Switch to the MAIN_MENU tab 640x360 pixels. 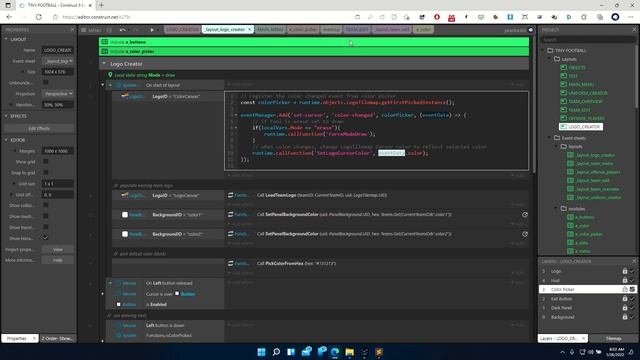pyautogui.click(x=270, y=30)
